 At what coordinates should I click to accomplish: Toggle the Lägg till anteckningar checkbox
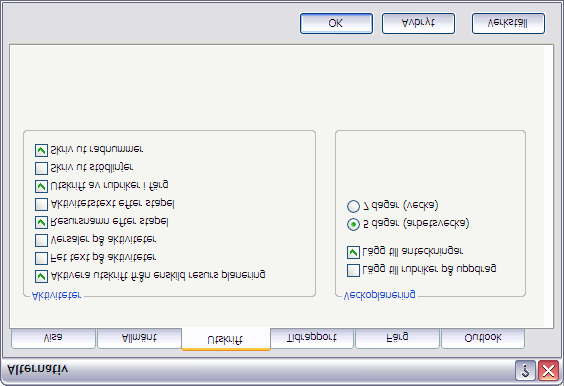(x=353, y=253)
